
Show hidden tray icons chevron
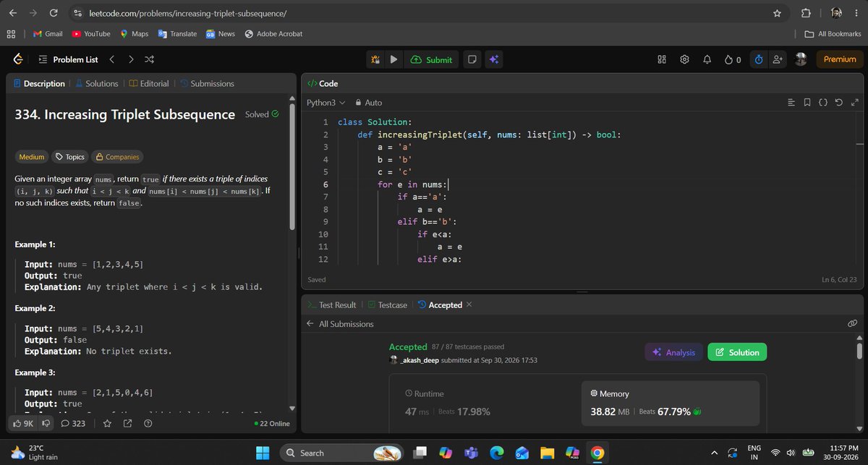tap(715, 453)
